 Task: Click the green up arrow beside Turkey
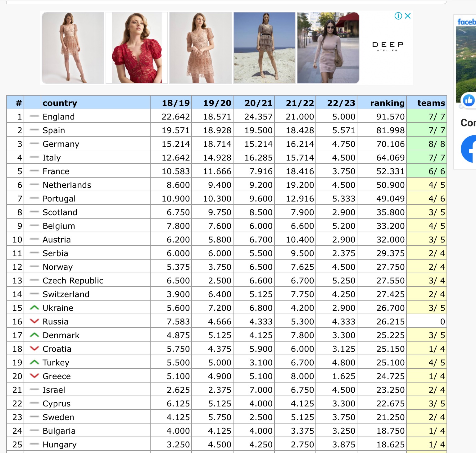[x=34, y=362]
